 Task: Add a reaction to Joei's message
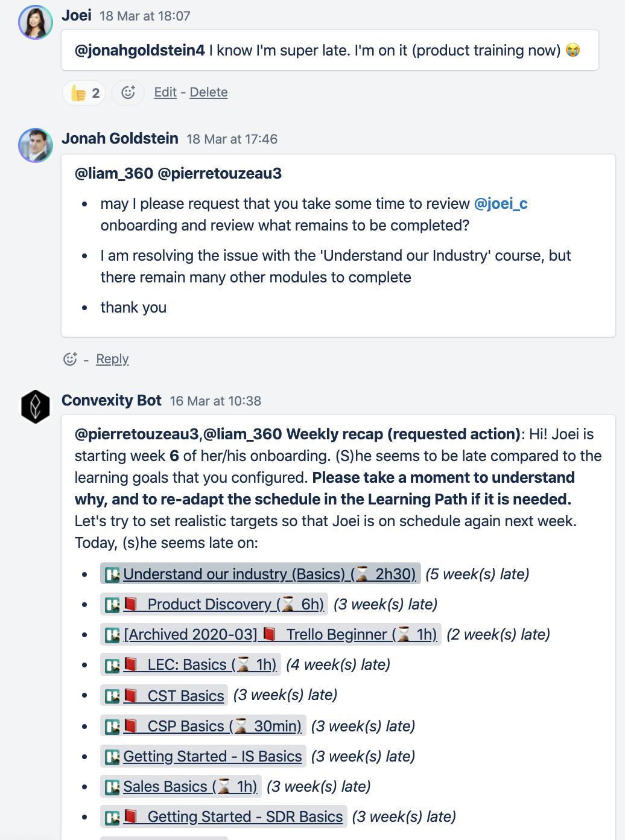pyautogui.click(x=127, y=93)
